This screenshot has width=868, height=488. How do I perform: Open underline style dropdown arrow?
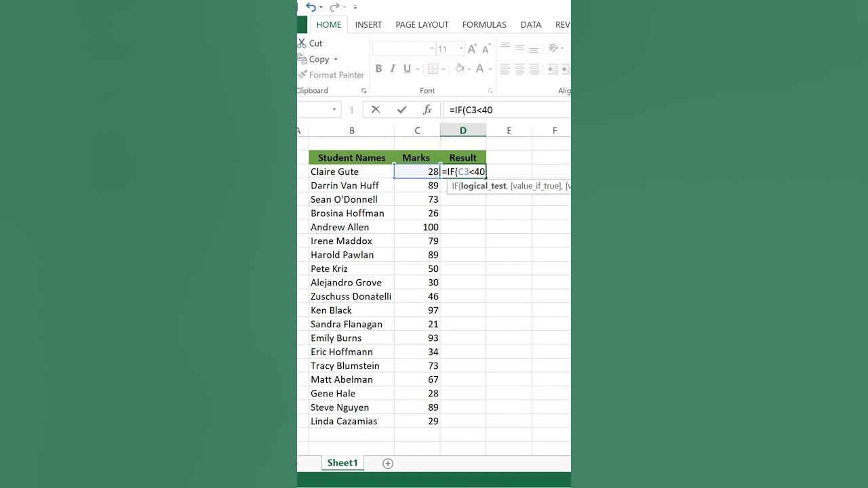point(417,68)
